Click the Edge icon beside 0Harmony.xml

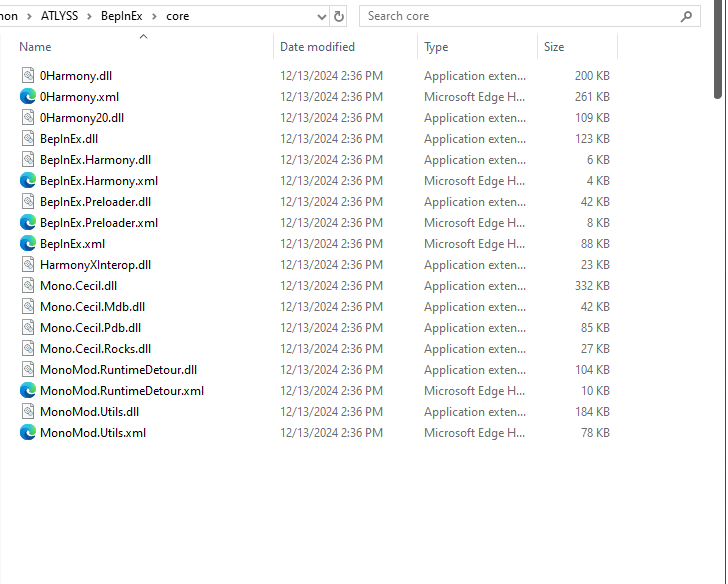[28, 97]
